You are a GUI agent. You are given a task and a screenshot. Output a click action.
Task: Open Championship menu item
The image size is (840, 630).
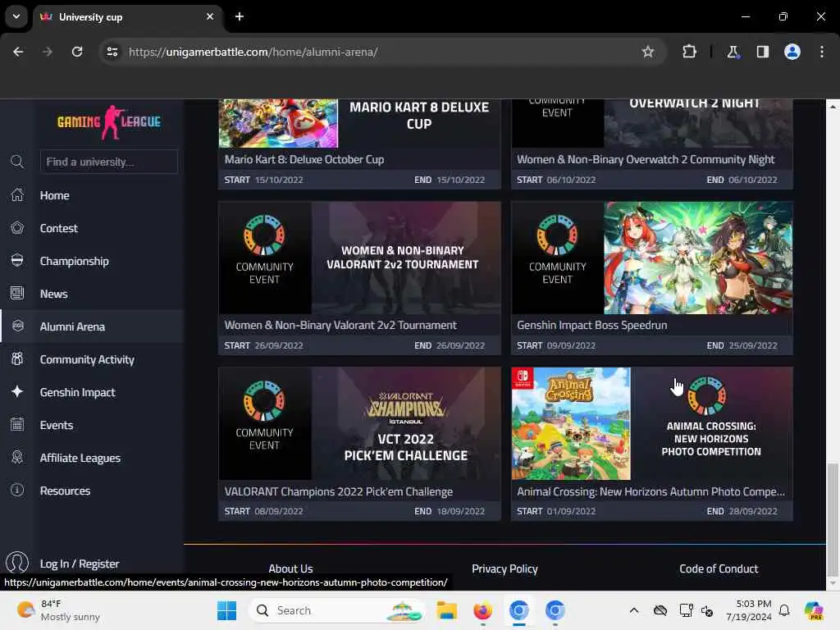point(75,261)
